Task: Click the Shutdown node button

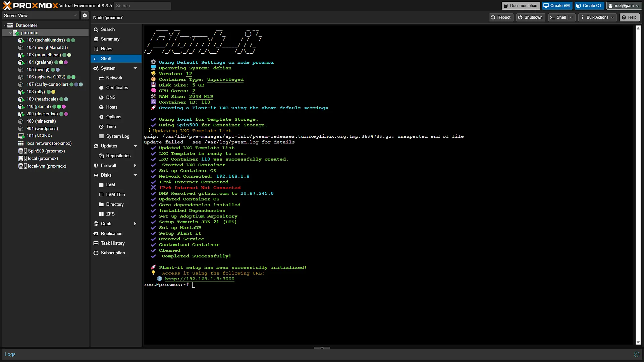Action: point(530,17)
